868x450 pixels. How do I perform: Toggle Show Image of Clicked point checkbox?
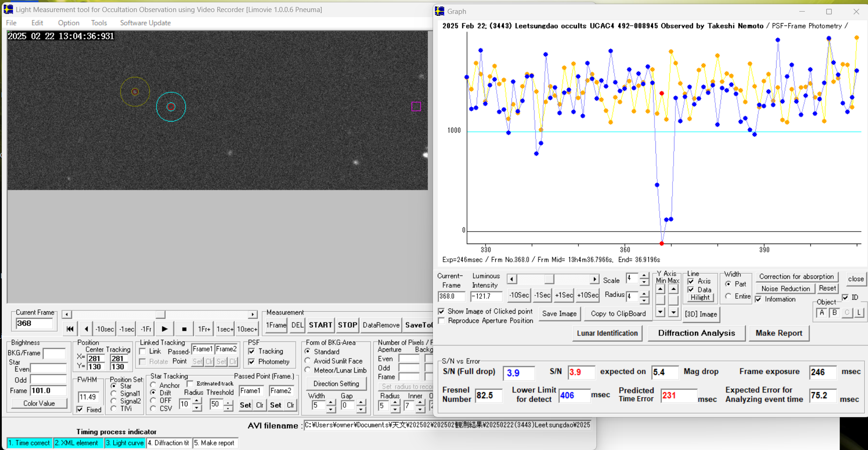click(441, 311)
